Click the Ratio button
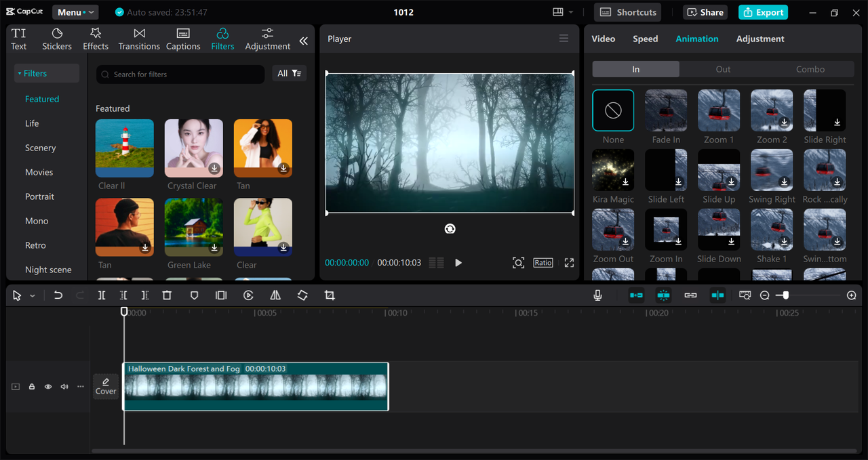 pos(543,263)
